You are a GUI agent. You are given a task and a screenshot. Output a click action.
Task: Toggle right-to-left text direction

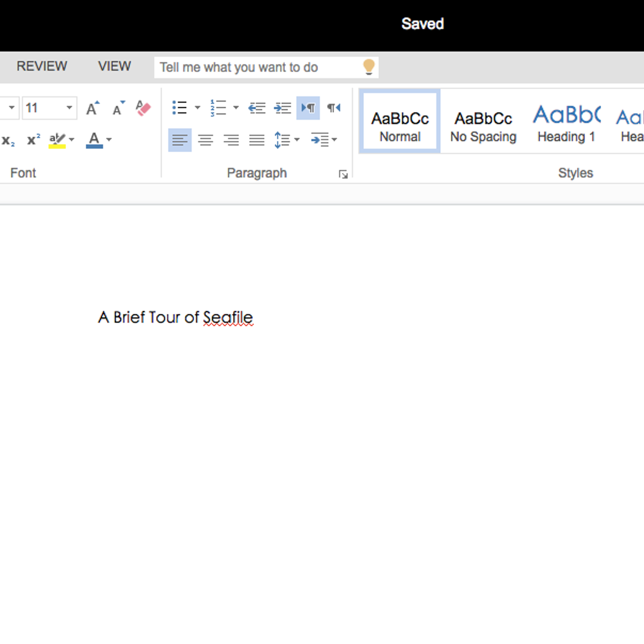pyautogui.click(x=334, y=108)
